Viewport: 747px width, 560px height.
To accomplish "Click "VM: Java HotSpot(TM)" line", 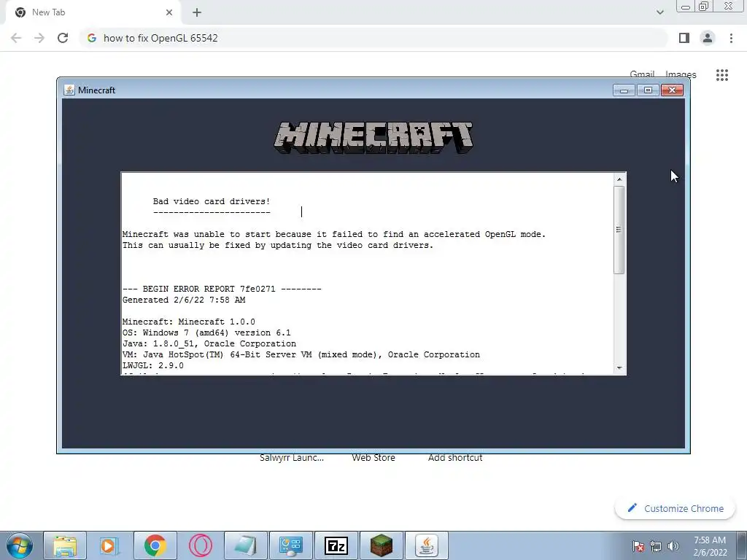I will 301,355.
